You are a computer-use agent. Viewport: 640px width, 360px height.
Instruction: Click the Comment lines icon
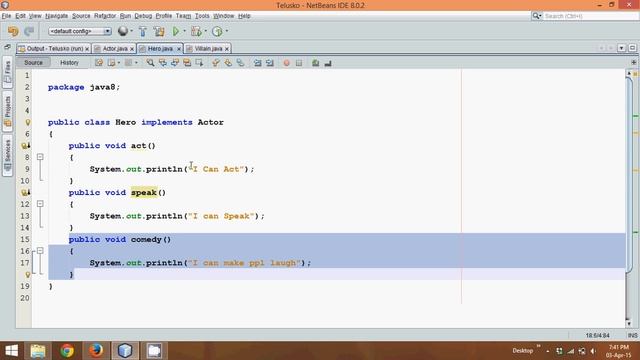point(316,63)
